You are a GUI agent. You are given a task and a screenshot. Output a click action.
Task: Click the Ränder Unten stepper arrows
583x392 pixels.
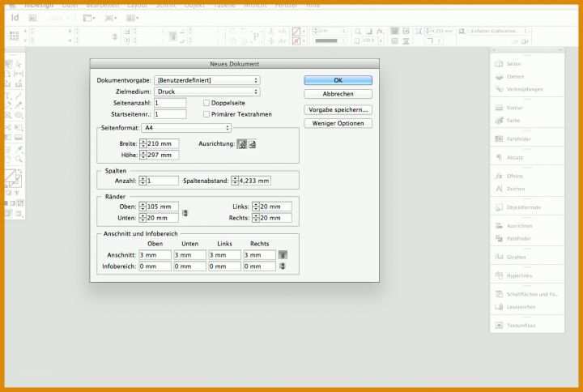pos(143,218)
